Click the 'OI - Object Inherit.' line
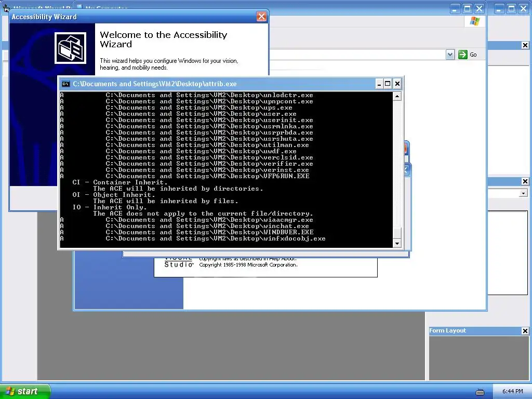Image resolution: width=532 pixels, height=399 pixels. [114, 195]
